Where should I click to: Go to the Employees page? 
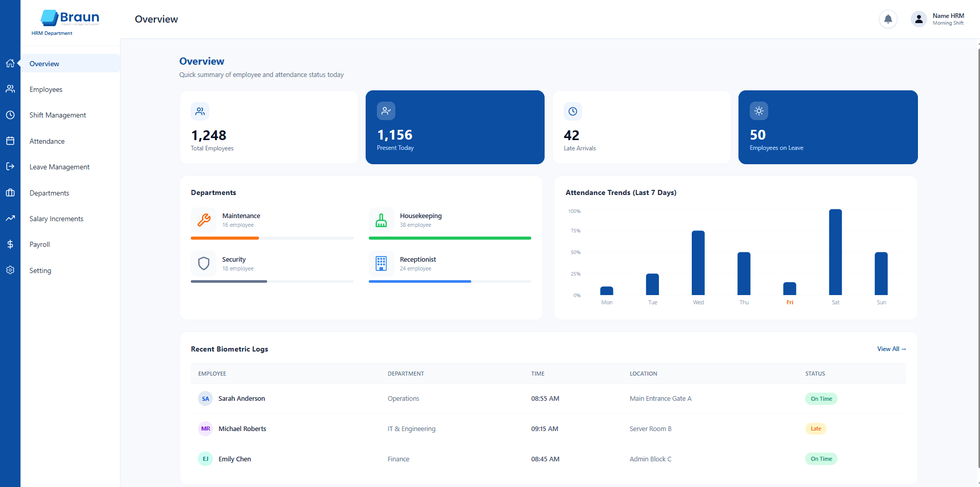point(70,89)
